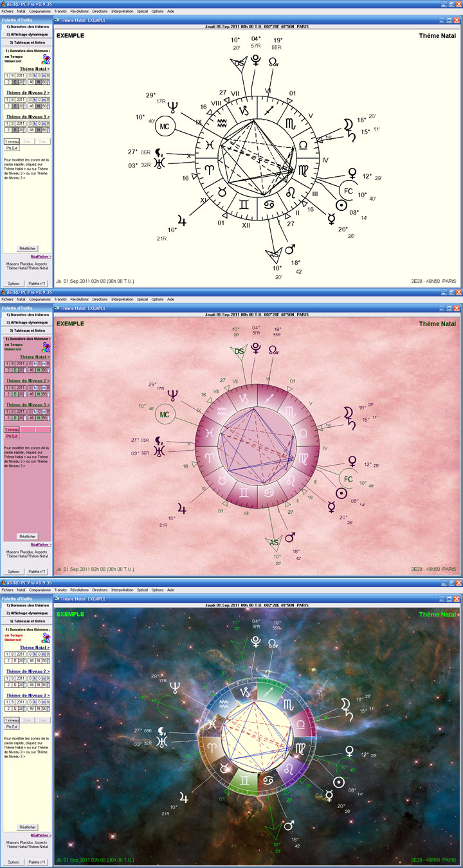
Task: Click Moon crescent in white-background chart
Action: click(x=347, y=123)
